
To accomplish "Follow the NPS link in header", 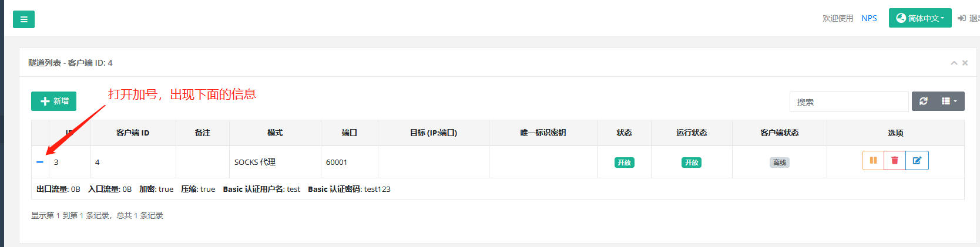I will 869,18.
